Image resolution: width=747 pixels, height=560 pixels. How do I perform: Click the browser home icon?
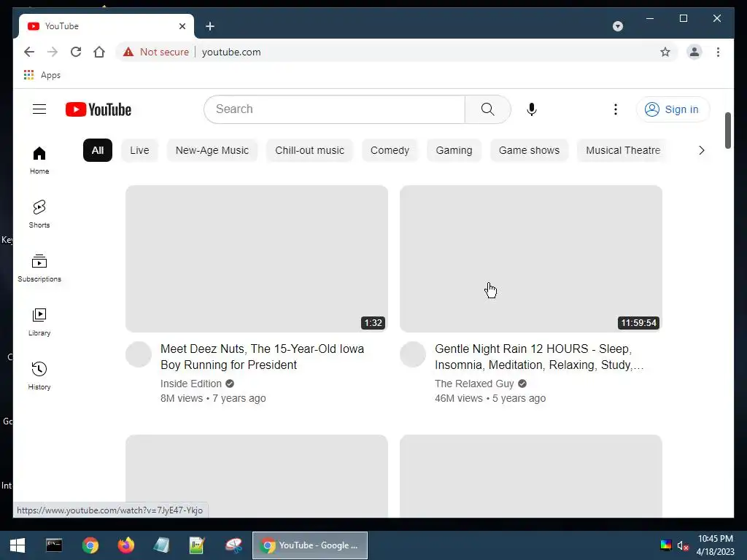[99, 52]
